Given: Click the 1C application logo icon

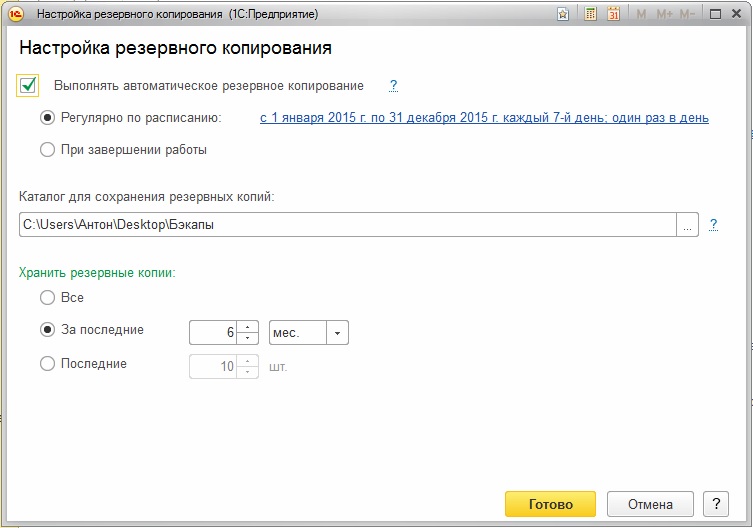Looking at the screenshot, I should [x=16, y=14].
